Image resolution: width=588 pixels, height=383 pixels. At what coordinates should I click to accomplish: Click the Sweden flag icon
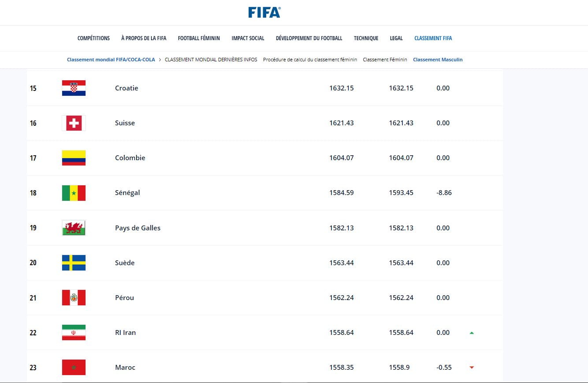[74, 263]
